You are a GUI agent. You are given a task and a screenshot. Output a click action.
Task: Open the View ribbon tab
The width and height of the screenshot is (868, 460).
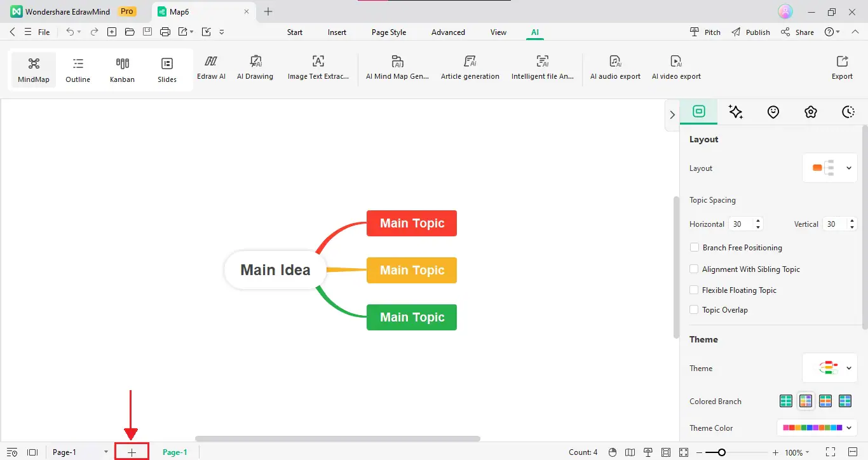[x=499, y=32]
